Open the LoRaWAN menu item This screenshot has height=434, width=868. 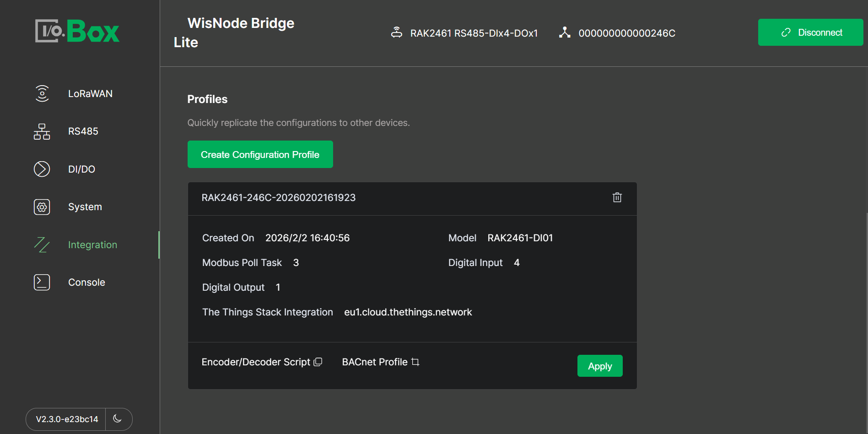(90, 94)
